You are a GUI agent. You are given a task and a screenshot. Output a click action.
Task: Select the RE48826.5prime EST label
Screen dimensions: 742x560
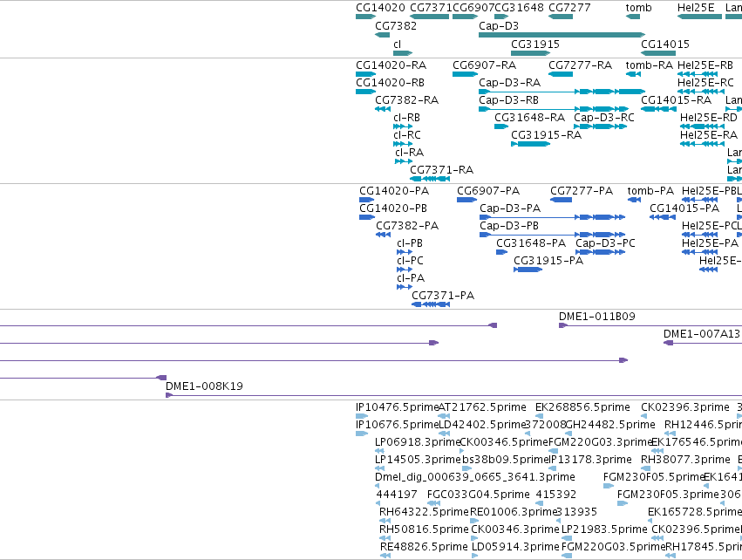point(424,547)
